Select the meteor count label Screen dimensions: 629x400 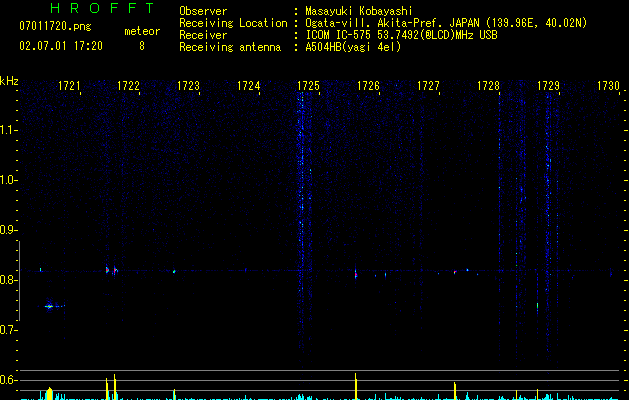click(x=142, y=31)
